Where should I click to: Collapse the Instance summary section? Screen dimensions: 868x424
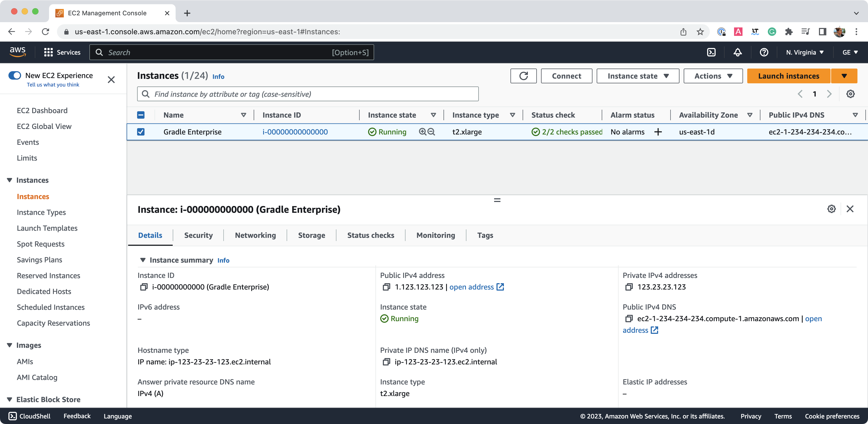(x=143, y=260)
